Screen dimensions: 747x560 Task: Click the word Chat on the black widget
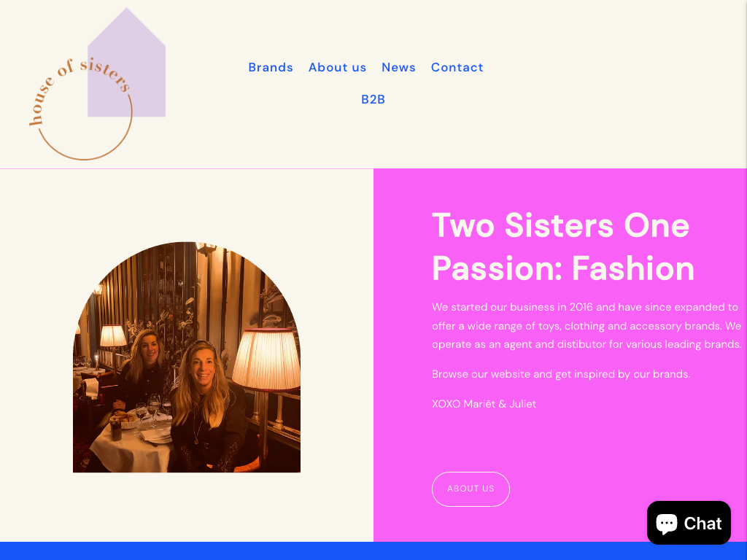point(703,524)
